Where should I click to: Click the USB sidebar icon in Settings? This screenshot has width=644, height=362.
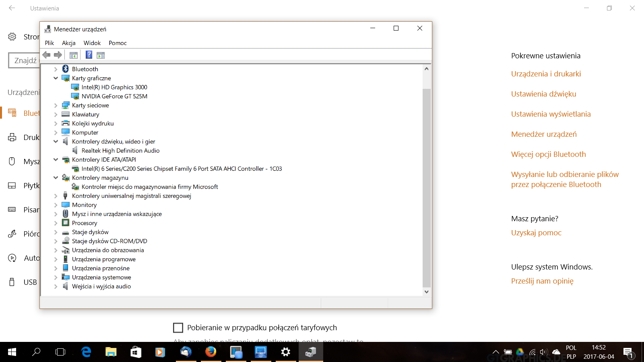point(12,282)
